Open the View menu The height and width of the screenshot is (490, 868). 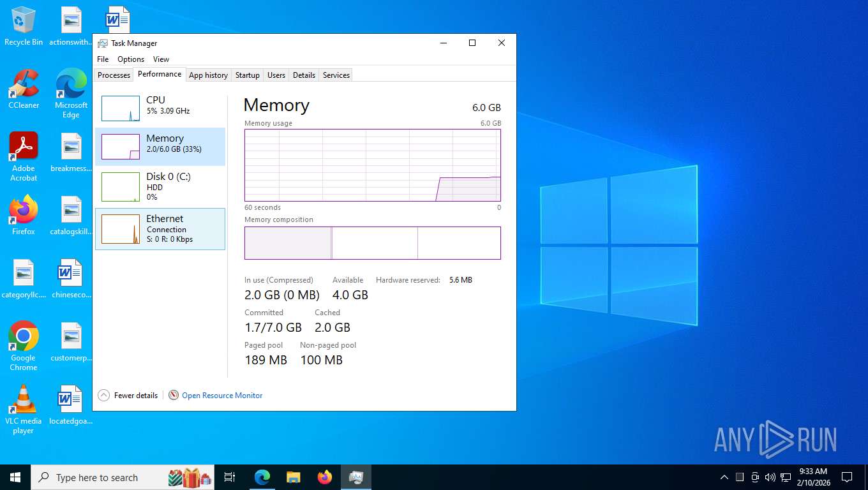click(161, 59)
